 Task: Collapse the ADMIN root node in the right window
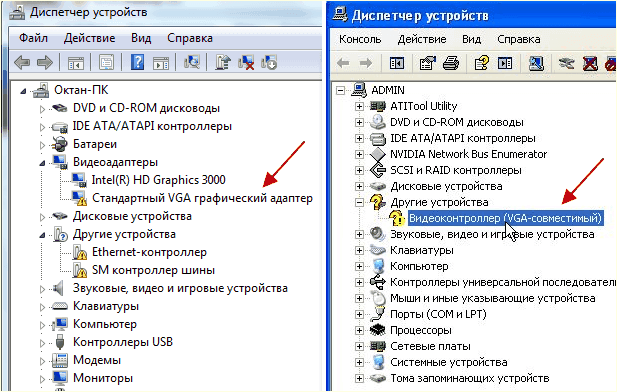click(x=340, y=91)
